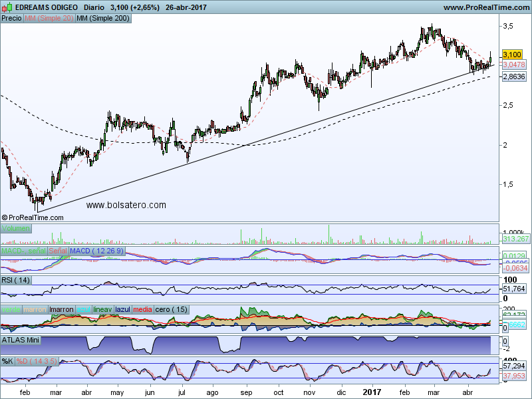
Task: Visit the www.ProRealTime.com link in header
Action: [485, 7]
